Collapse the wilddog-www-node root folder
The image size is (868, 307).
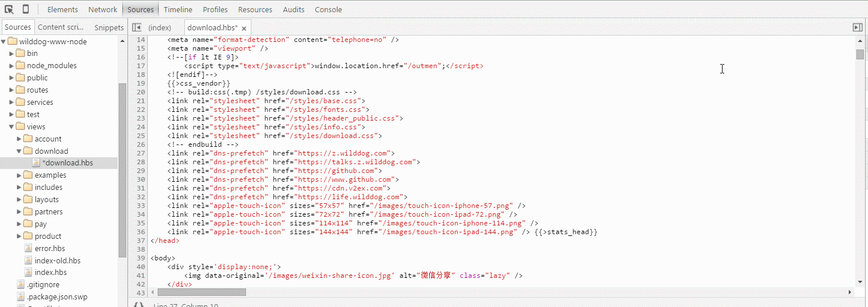(x=3, y=41)
